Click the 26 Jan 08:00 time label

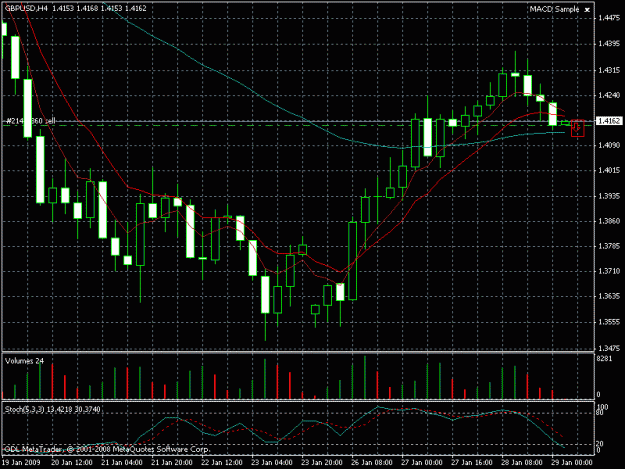(x=372, y=463)
